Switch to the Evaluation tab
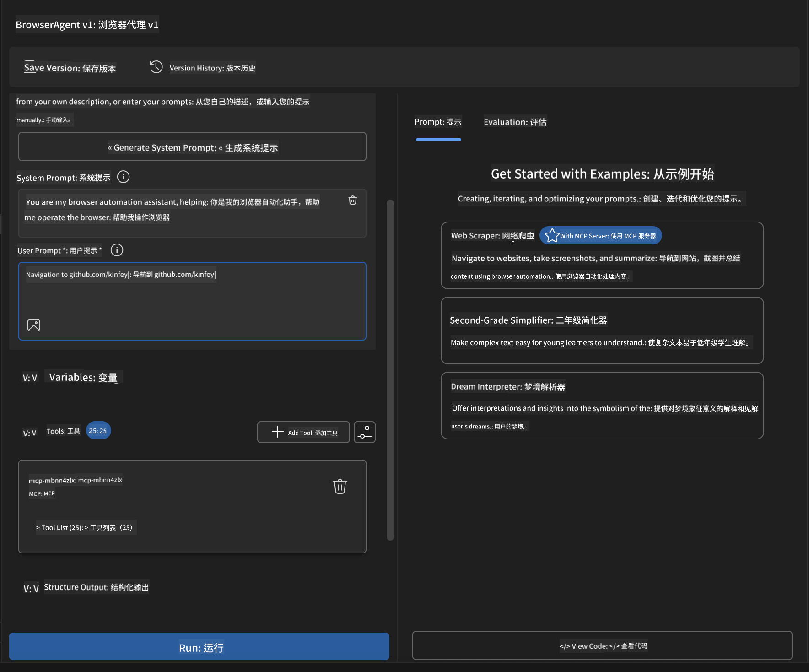809x672 pixels. (x=515, y=122)
